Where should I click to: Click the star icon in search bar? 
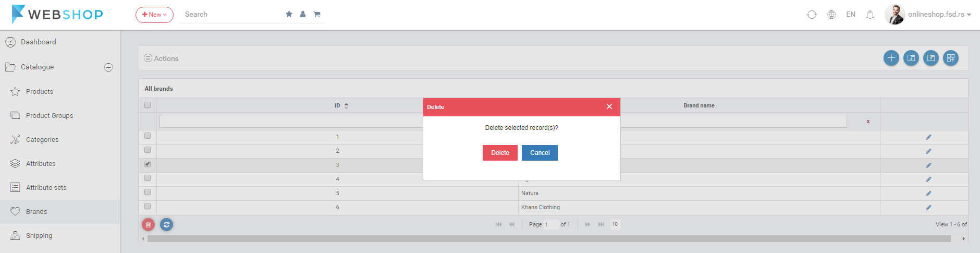click(x=289, y=14)
